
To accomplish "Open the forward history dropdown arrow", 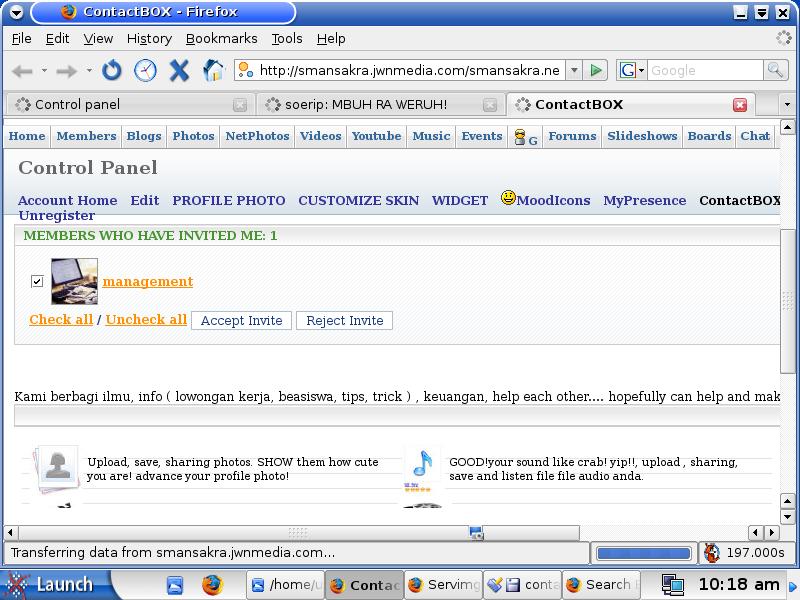I will coord(89,70).
